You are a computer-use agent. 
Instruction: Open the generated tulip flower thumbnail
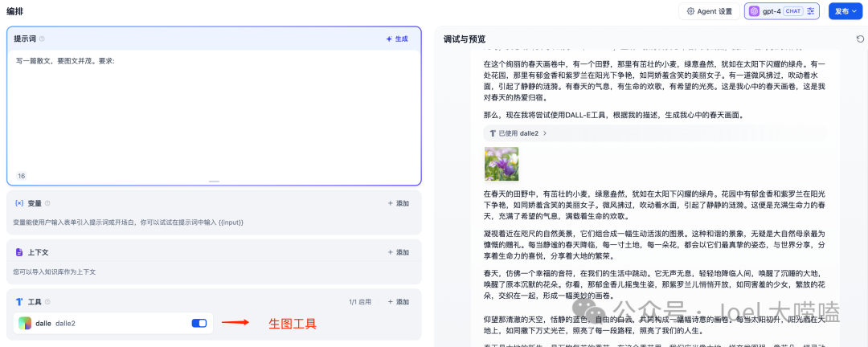(x=502, y=164)
